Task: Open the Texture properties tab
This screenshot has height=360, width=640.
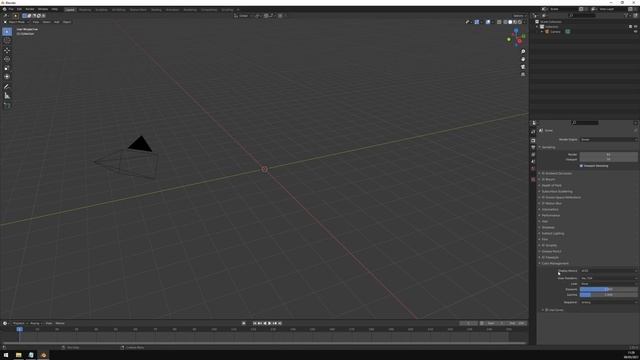Action: 533,179
